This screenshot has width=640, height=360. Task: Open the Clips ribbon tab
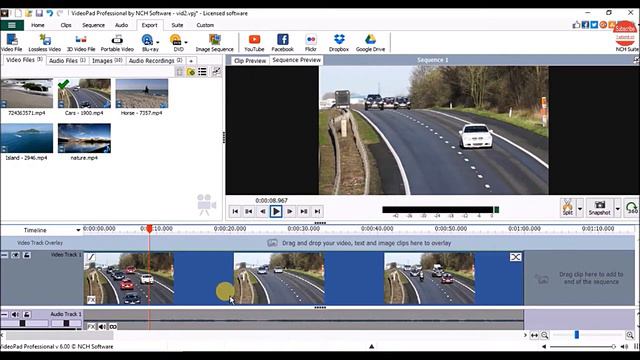[x=66, y=25]
